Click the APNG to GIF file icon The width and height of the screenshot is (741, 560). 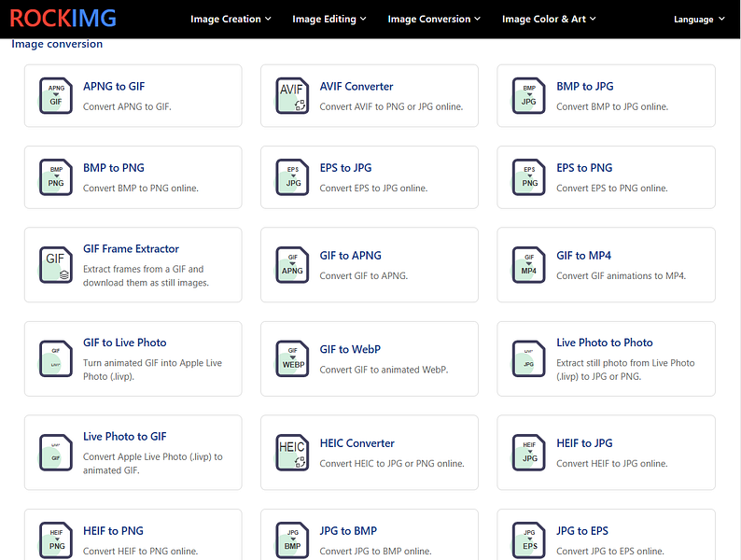(56, 96)
